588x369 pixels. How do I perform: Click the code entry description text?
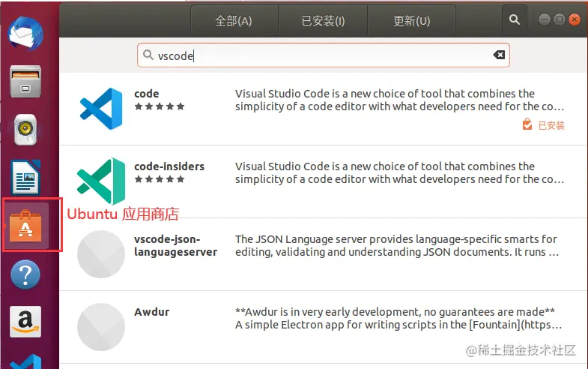click(399, 100)
